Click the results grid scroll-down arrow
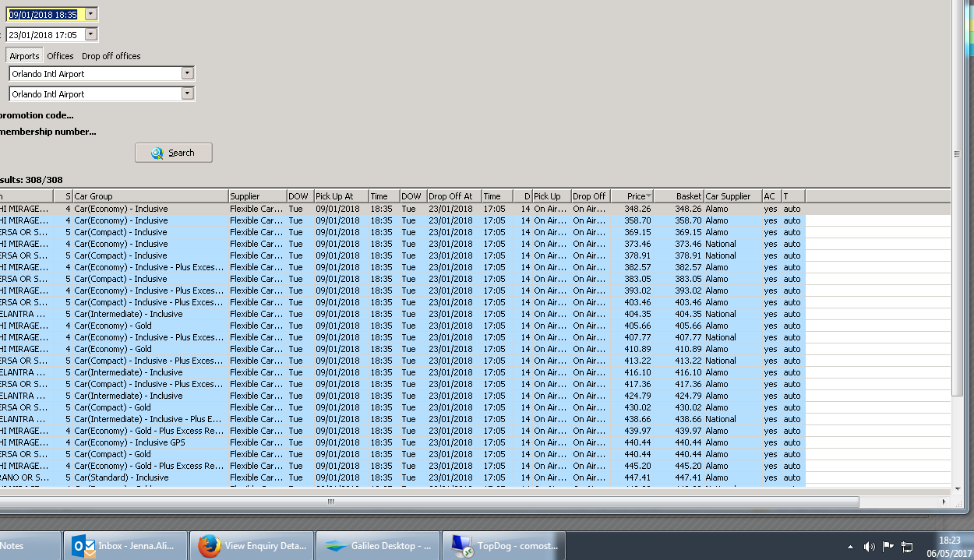Screen dimensions: 974x560 pos(958,489)
